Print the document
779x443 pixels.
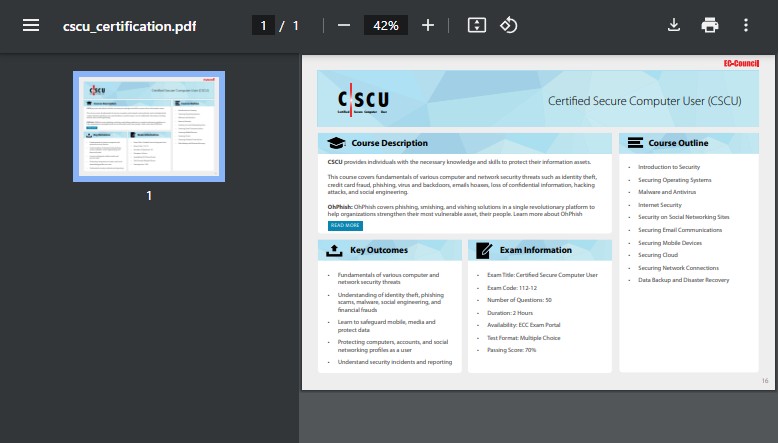point(709,25)
